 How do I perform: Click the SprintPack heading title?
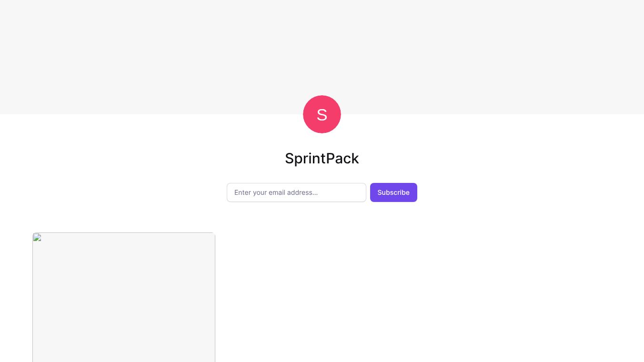[322, 158]
